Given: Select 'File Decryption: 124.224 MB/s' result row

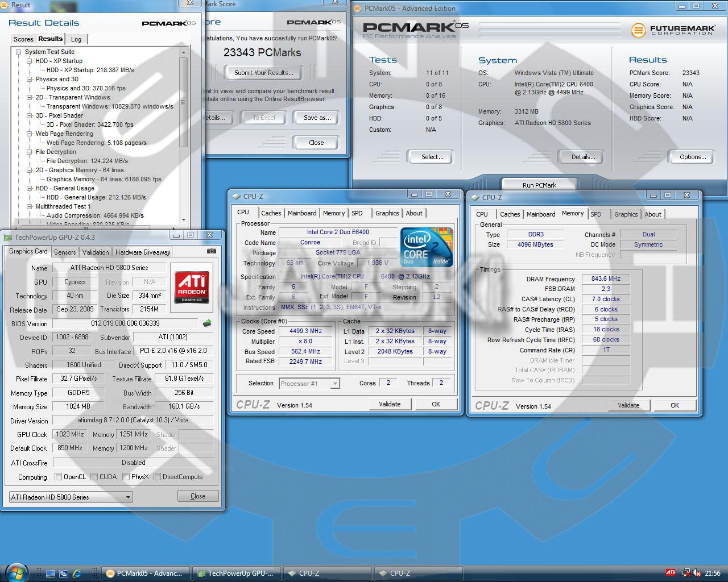Looking at the screenshot, I should 87,161.
